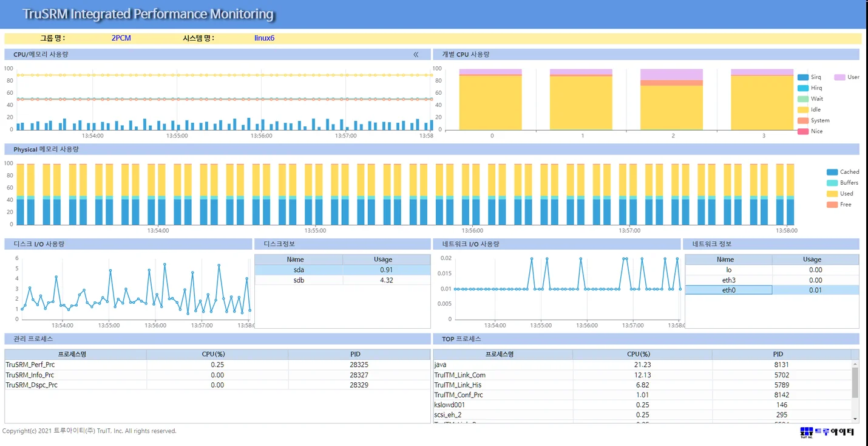Toggle the Cached memory legend entry
868x446 pixels.
pos(843,172)
